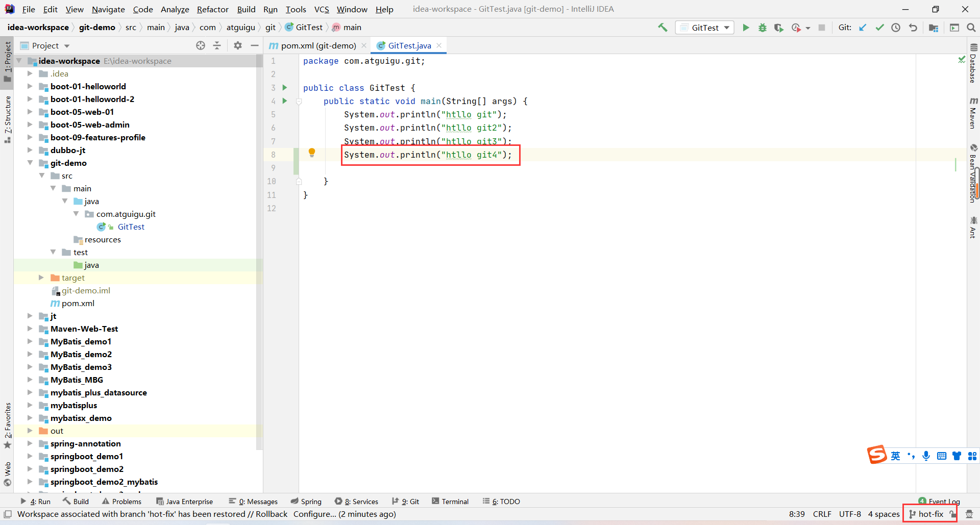Toggle Web tool window side tab

click(x=7, y=474)
